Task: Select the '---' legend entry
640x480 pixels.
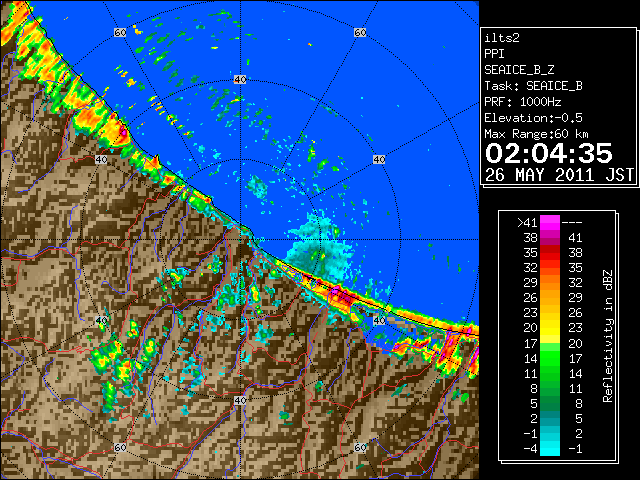Action: [572, 222]
